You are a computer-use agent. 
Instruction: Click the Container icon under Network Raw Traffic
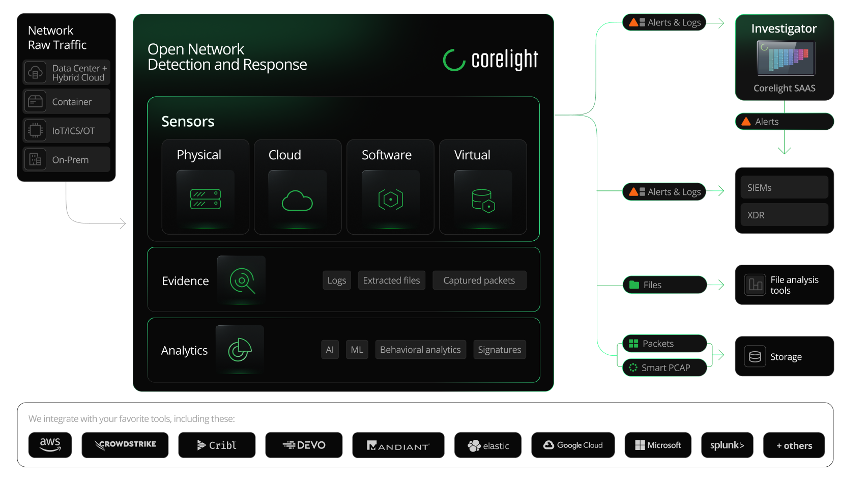point(35,101)
